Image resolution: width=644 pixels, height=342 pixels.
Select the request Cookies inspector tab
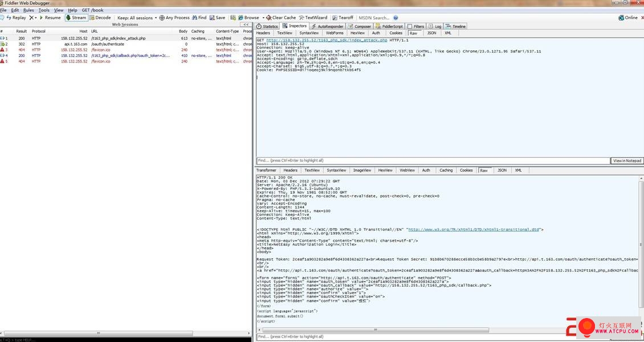396,33
